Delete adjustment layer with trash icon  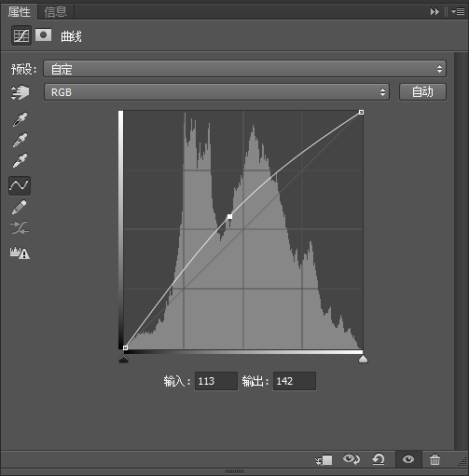pos(435,459)
